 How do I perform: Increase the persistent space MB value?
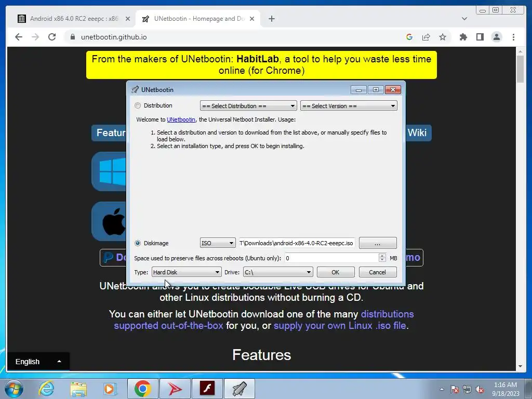[382, 256]
